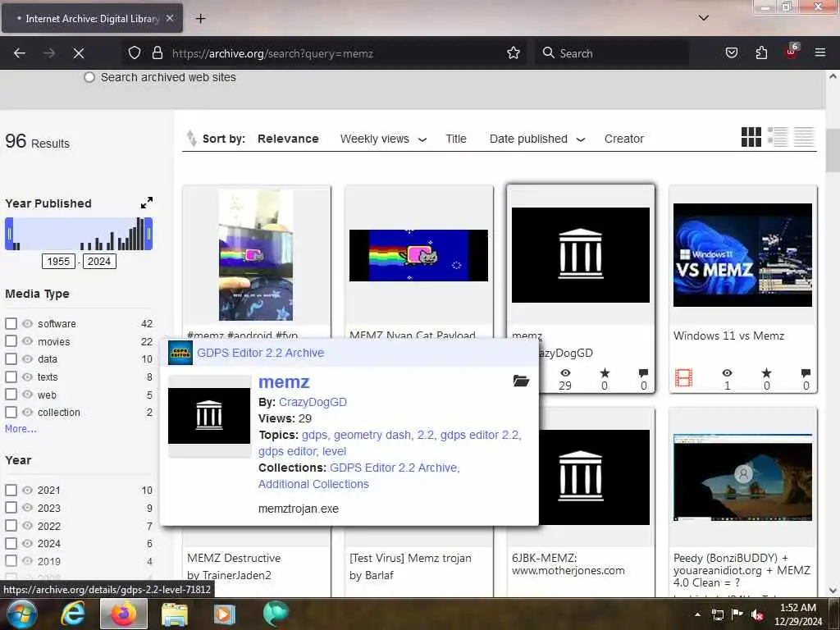Check the web media type box

point(11,395)
